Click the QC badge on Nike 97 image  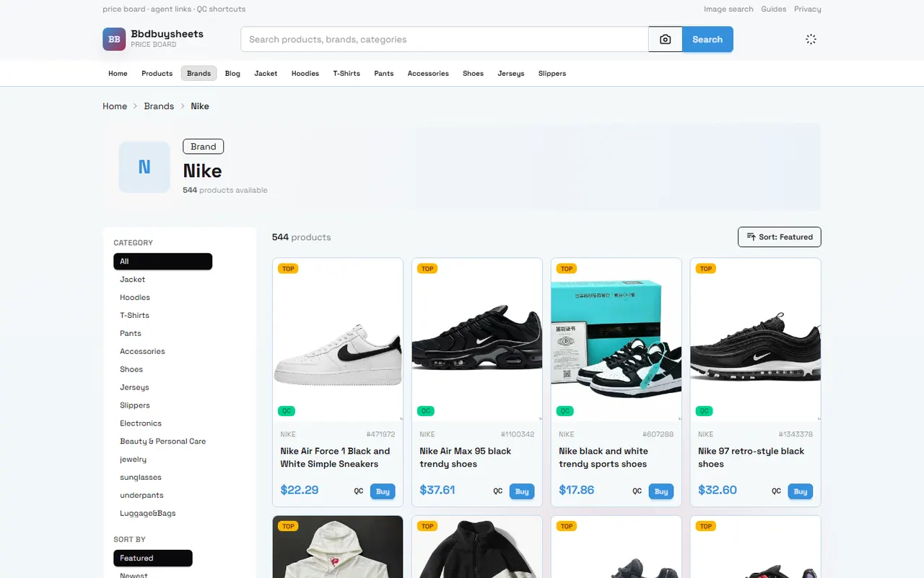(705, 411)
